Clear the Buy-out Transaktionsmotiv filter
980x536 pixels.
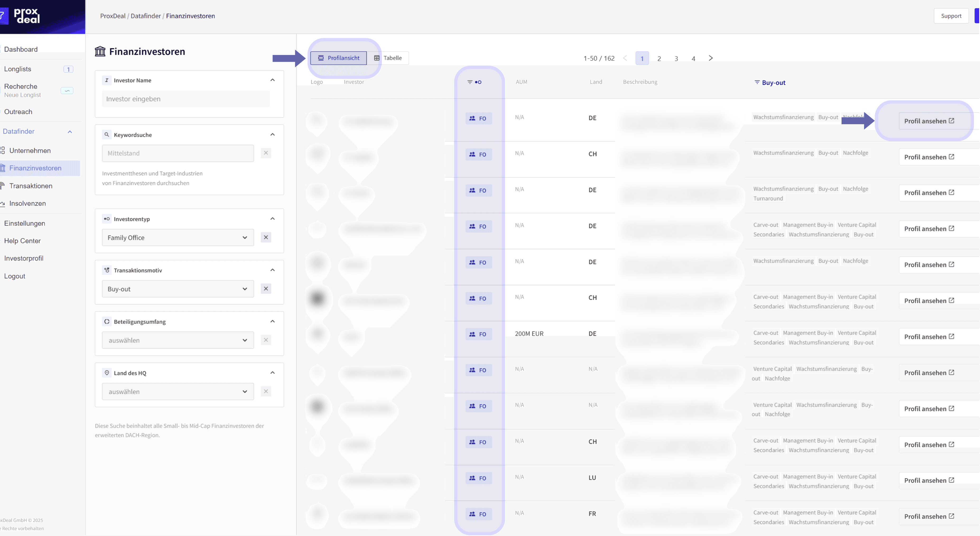click(x=266, y=289)
